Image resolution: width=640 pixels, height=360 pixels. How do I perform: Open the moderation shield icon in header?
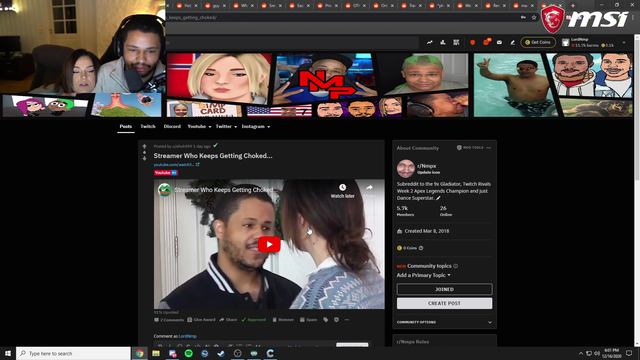[473, 42]
